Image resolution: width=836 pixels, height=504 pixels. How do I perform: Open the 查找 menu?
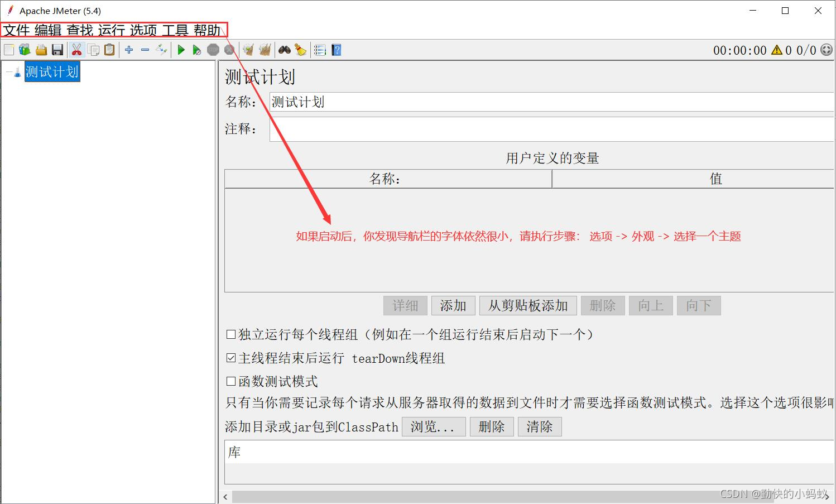pyautogui.click(x=80, y=30)
